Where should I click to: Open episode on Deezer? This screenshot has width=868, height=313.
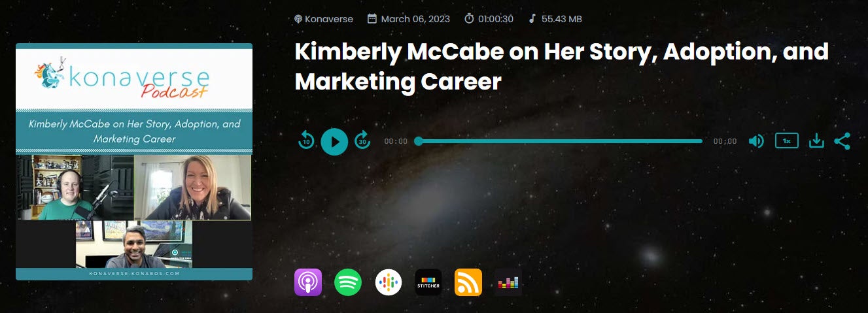pyautogui.click(x=508, y=282)
